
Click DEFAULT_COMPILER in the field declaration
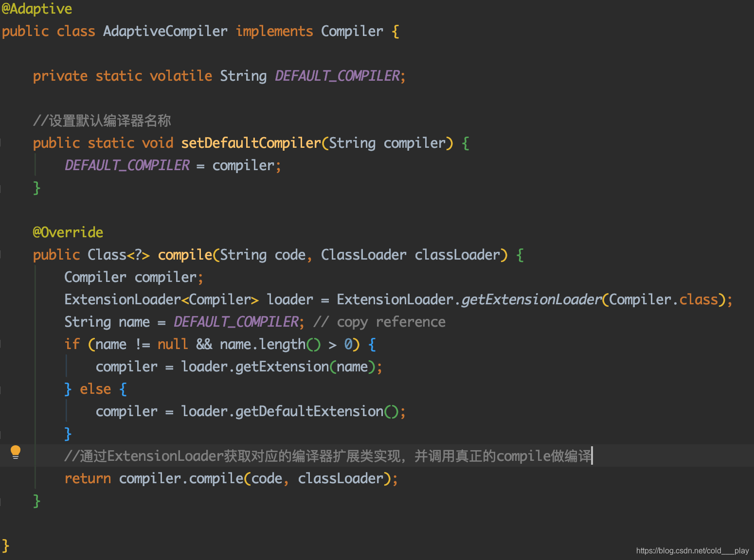click(x=338, y=76)
